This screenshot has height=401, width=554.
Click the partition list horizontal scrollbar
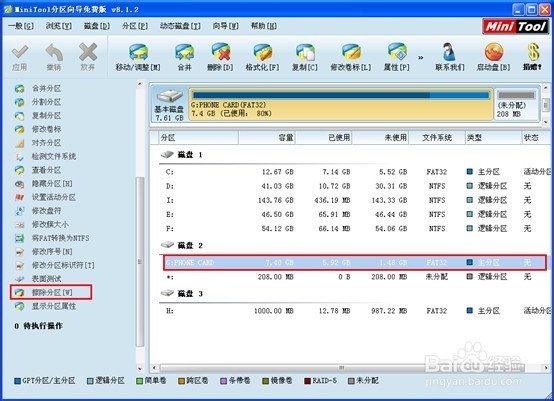350,368
